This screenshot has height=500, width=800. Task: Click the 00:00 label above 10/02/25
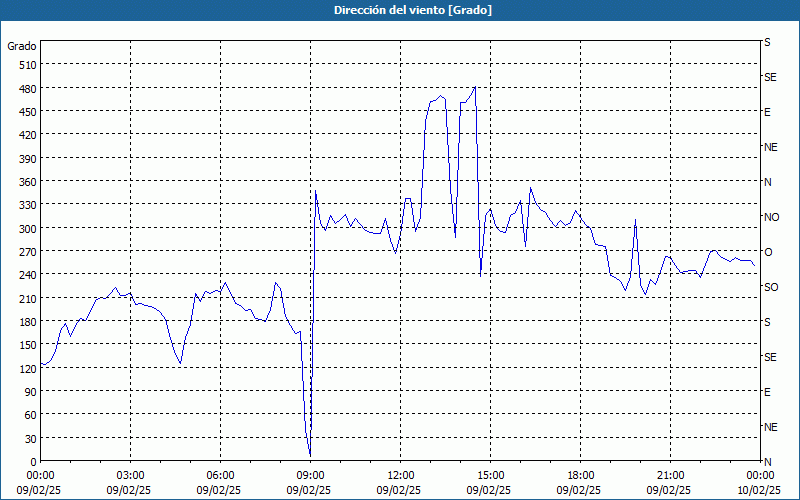(760, 476)
